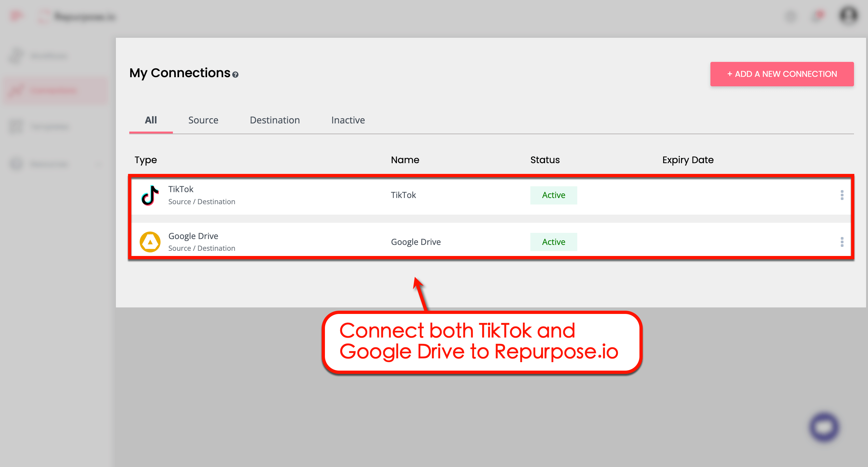The height and width of the screenshot is (467, 868).
Task: Click the TikTok logo in the connections list
Action: pos(150,195)
